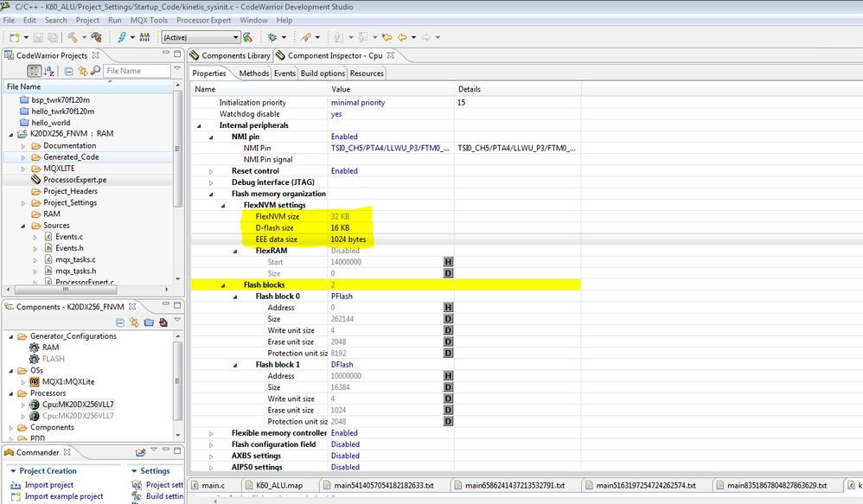863x504 pixels.
Task: Click link-with-editor icon in Components panel
Action: [134, 322]
